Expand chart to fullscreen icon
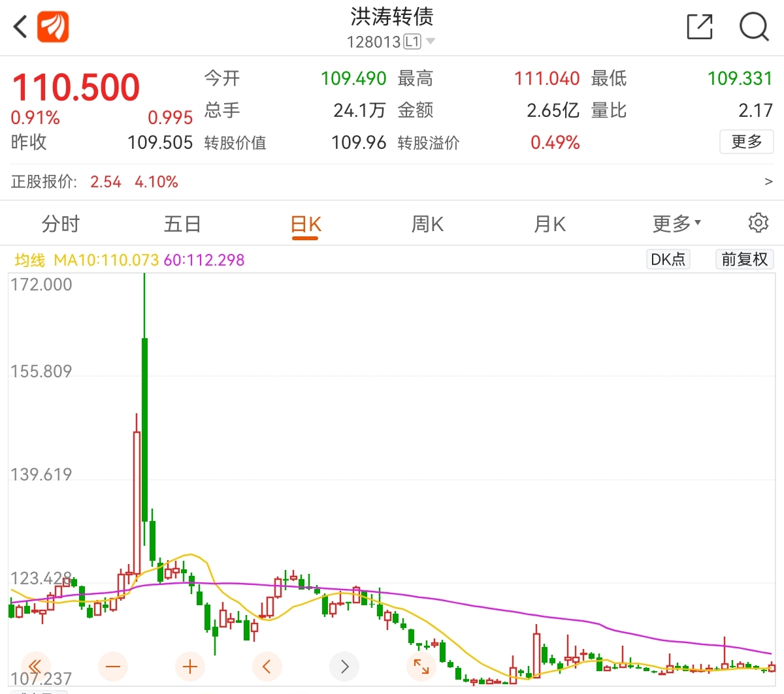Viewport: 784px width, 694px height. (x=421, y=667)
